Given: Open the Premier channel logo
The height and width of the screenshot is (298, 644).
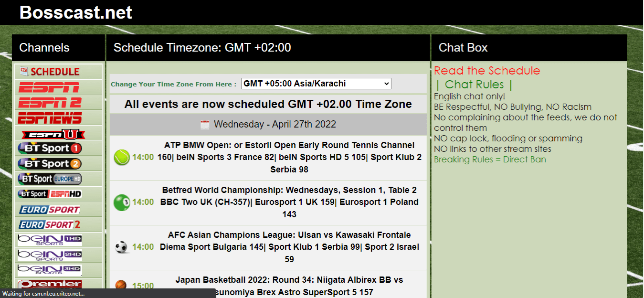Looking at the screenshot, I should tap(50, 284).
